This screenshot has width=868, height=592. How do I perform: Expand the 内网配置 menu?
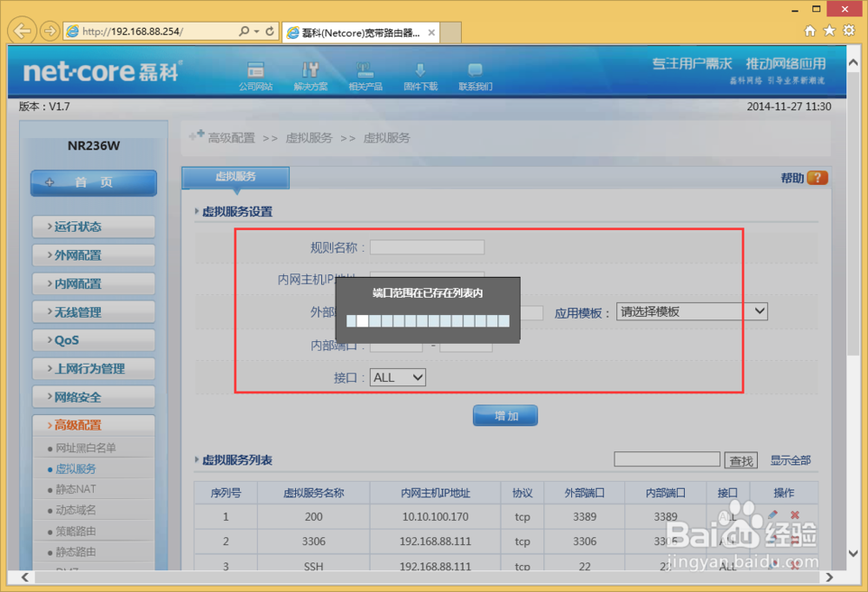94,284
